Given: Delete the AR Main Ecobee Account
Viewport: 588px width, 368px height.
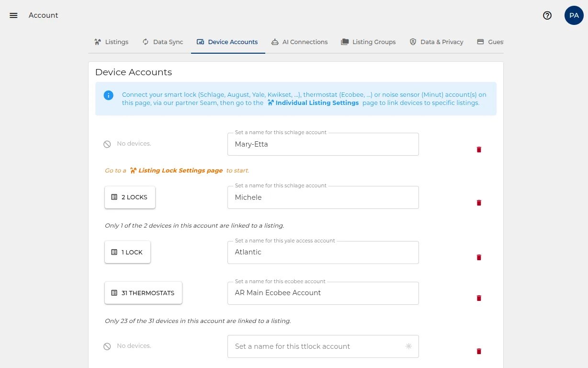Looking at the screenshot, I should pyautogui.click(x=479, y=298).
